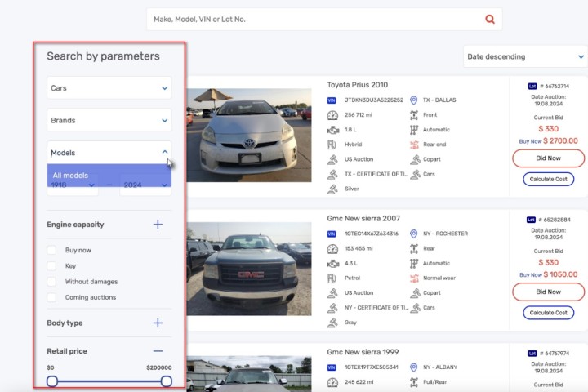Viewport: 588px width, 392px height.
Task: Open the year-to 2024 dropdown
Action: coord(145,185)
